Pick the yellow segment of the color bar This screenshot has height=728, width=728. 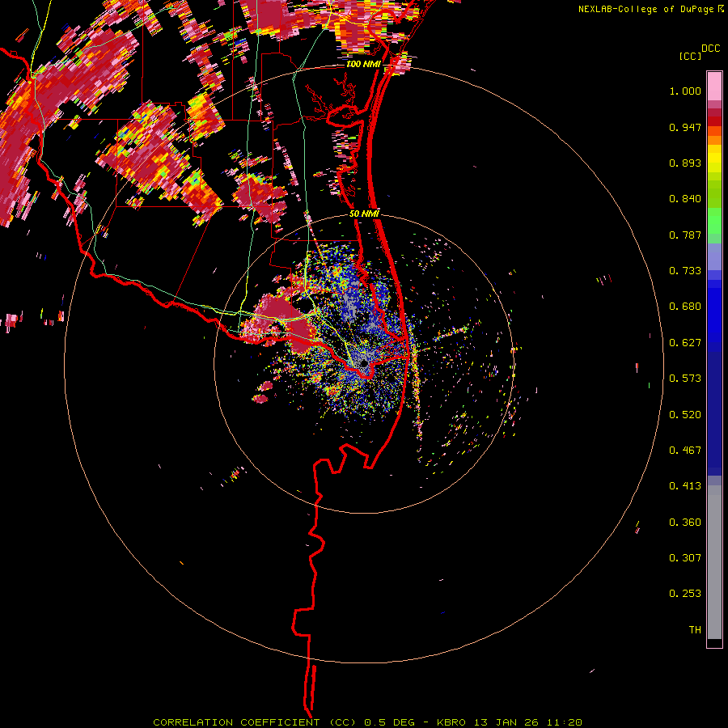(714, 159)
